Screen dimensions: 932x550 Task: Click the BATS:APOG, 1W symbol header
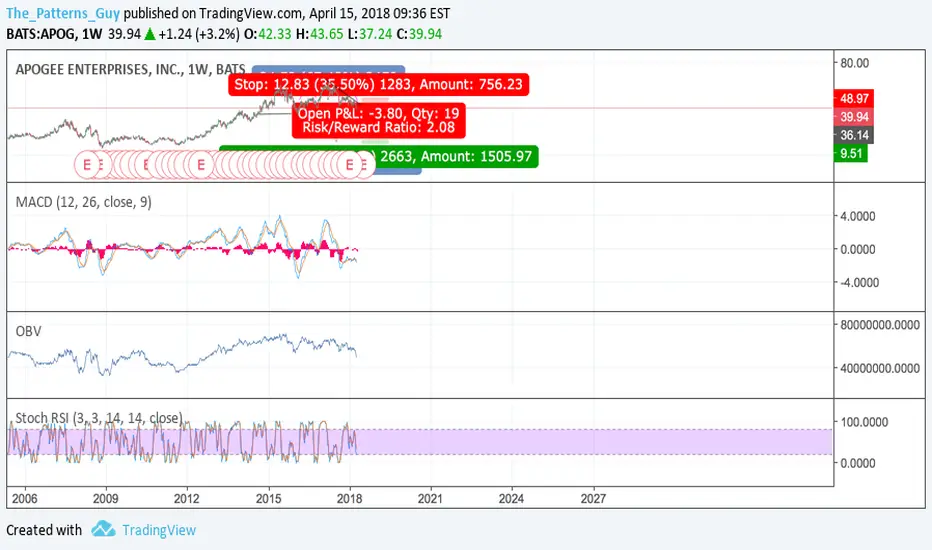[x=54, y=34]
